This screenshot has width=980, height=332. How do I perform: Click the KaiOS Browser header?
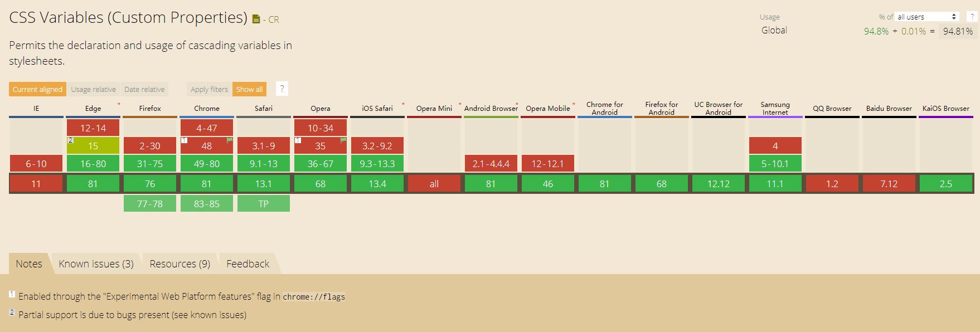946,109
